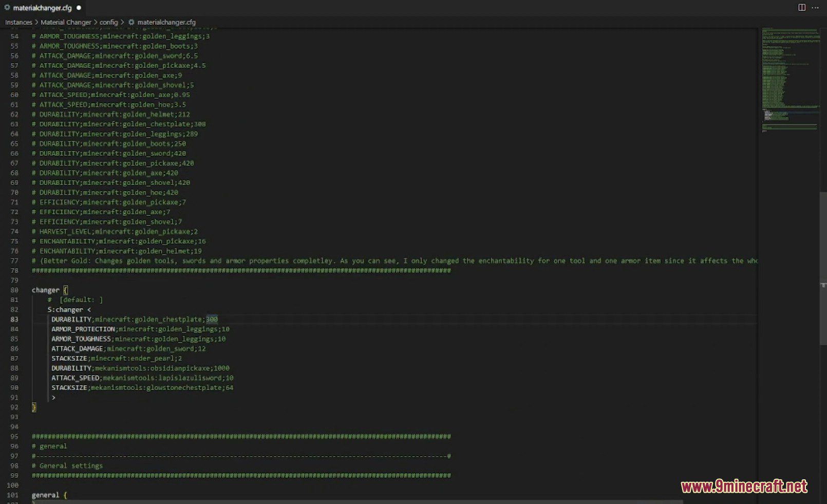The image size is (827, 504).
Task: Click the unsaved-changes dot on the tab
Action: pos(79,8)
